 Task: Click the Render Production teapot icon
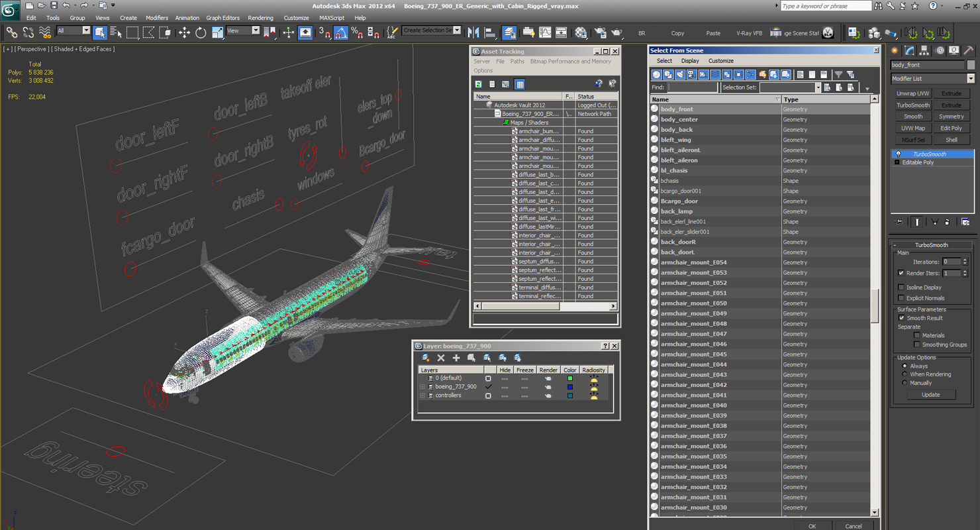coord(617,32)
